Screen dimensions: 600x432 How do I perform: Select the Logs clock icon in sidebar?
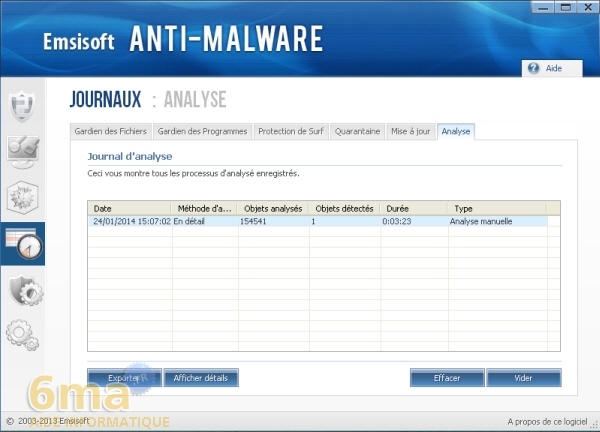23,244
